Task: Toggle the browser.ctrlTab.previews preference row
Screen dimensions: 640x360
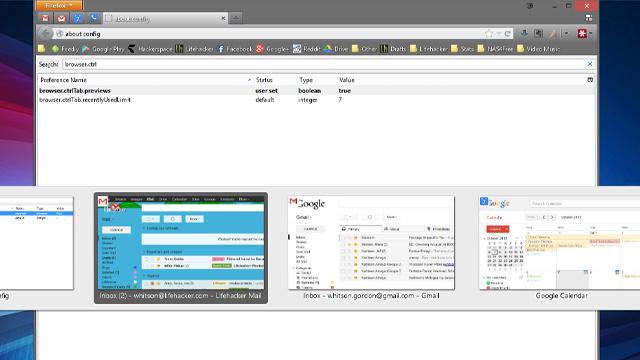Action: tap(316, 91)
